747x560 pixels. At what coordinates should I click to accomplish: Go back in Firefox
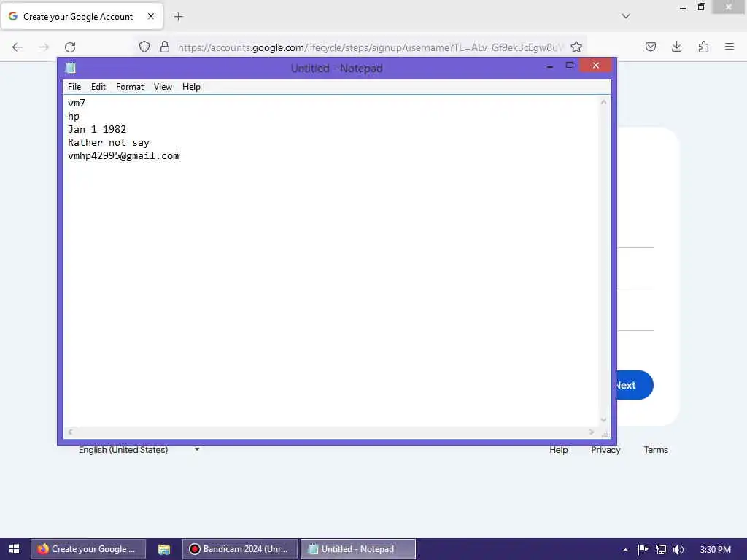pos(18,47)
